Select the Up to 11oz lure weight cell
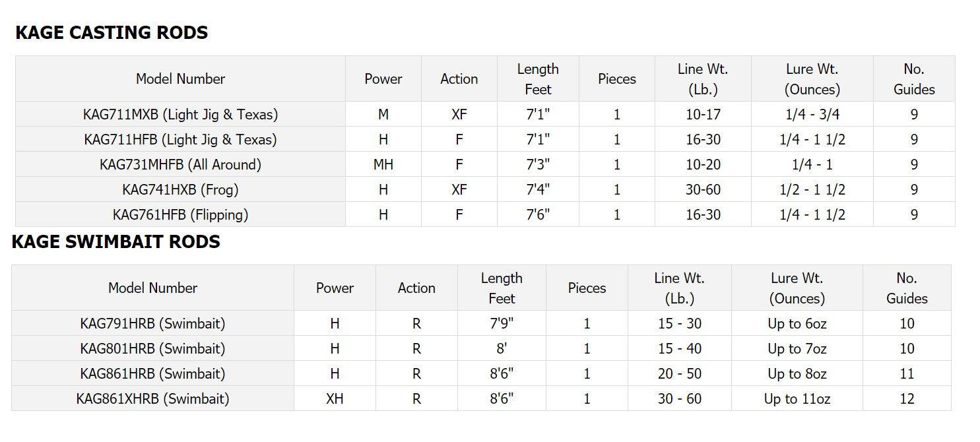Image resolution: width=980 pixels, height=442 pixels. click(797, 398)
